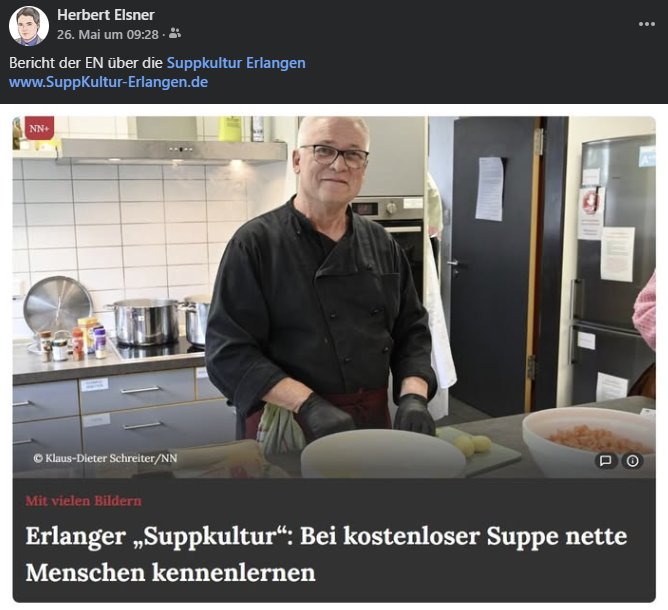Image resolution: width=668 pixels, height=610 pixels.
Task: Click the 'Mit vielen Bildern' red label
Action: 84,501
